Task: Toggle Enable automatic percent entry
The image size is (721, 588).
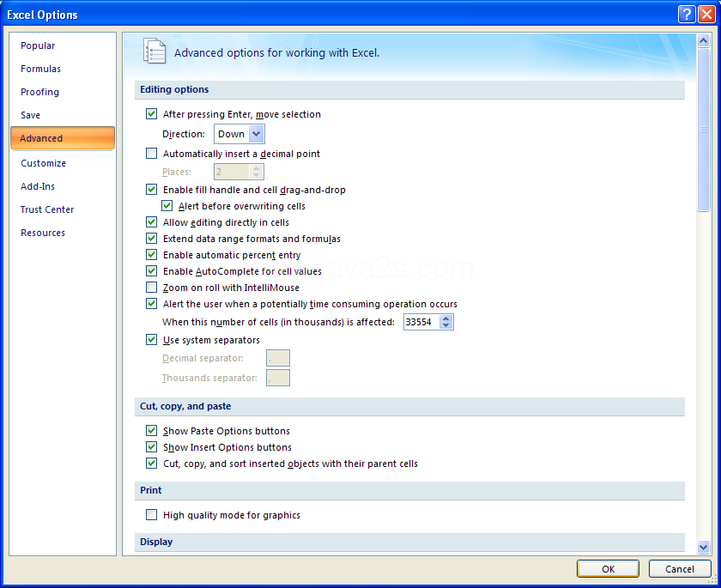Action: click(151, 255)
